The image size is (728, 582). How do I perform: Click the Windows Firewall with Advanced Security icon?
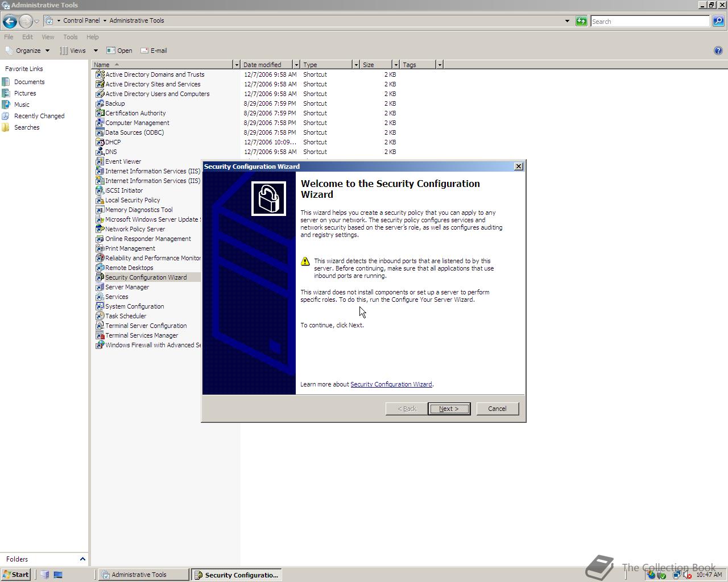point(100,345)
